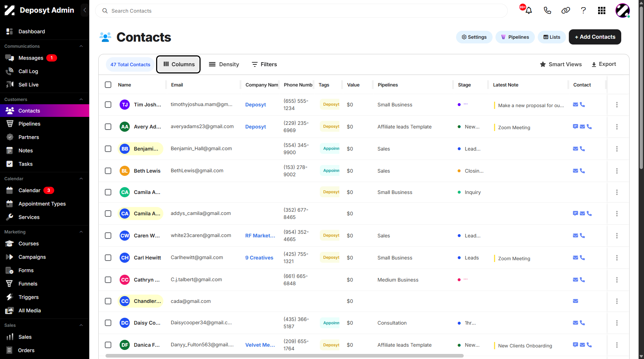The width and height of the screenshot is (644, 359).
Task: Collapse the sidebar with arrow button
Action: [85, 10]
